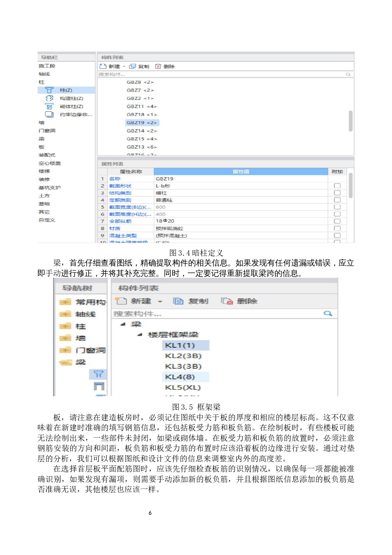The height and width of the screenshot is (555, 392).
Task: Select the 约束边缘非... icon
Action: [x=49, y=115]
